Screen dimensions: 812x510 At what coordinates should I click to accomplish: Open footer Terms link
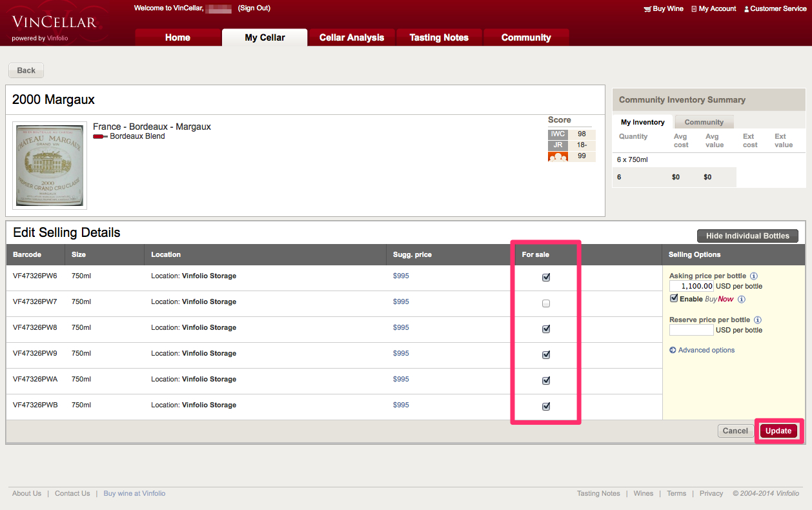coord(676,493)
